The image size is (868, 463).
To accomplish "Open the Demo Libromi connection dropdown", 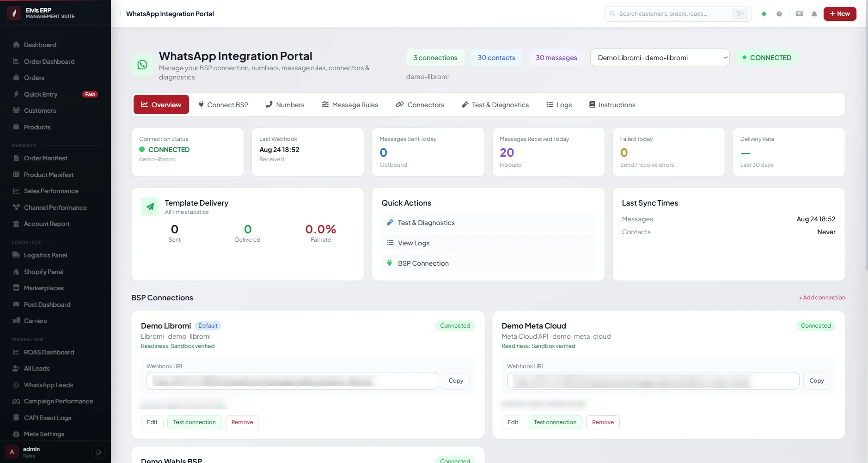I will click(x=660, y=58).
